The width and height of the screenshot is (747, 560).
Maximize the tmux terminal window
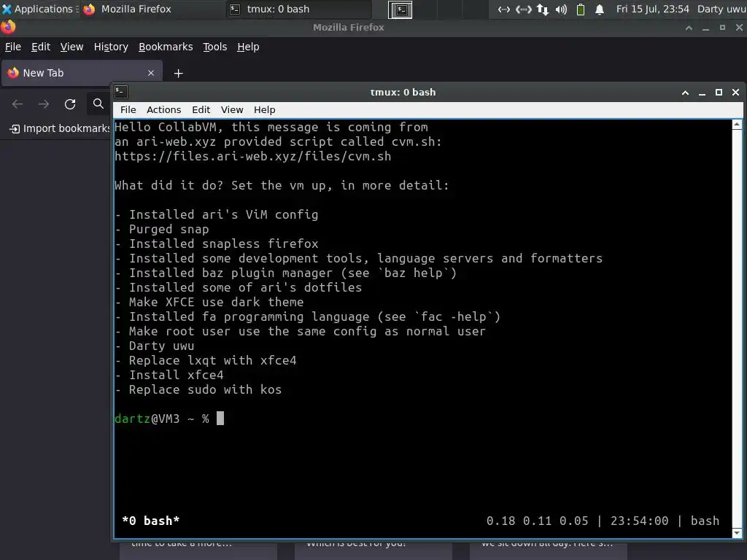pos(719,93)
